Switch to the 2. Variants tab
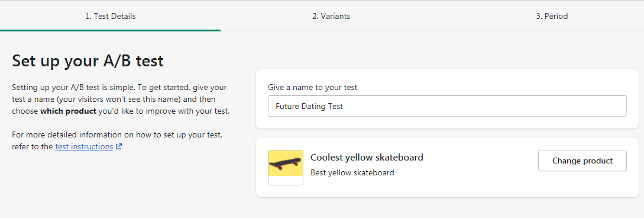 331,17
